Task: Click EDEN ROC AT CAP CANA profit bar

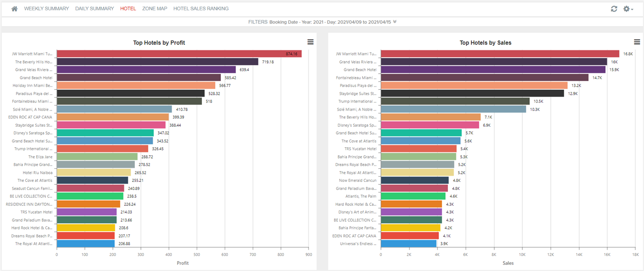Action: [x=113, y=117]
